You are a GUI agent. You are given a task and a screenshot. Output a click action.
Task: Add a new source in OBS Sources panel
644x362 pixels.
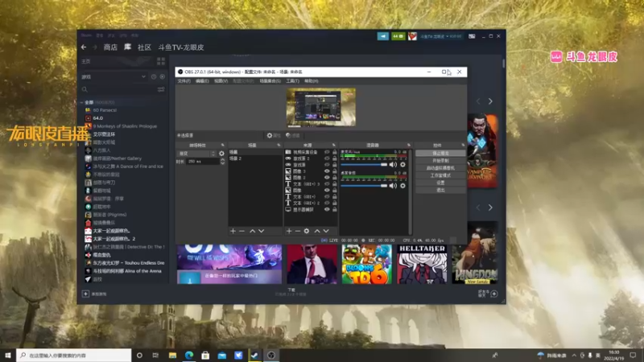pos(289,231)
